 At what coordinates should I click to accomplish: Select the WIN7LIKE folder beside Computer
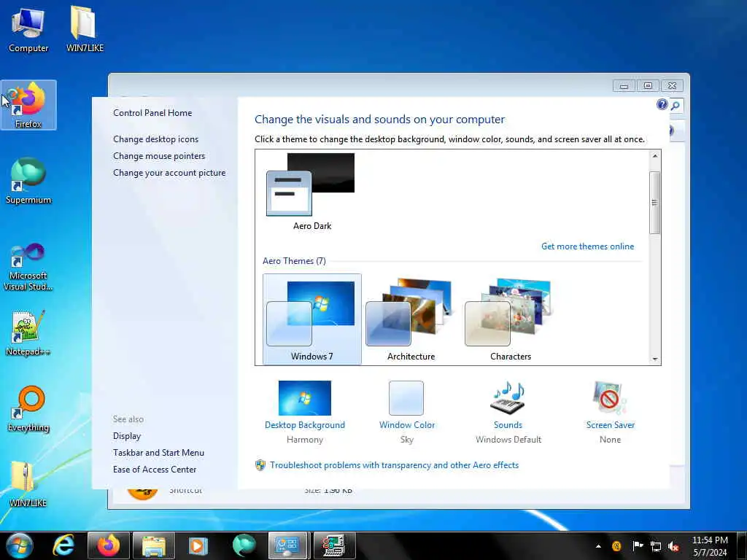[x=85, y=29]
